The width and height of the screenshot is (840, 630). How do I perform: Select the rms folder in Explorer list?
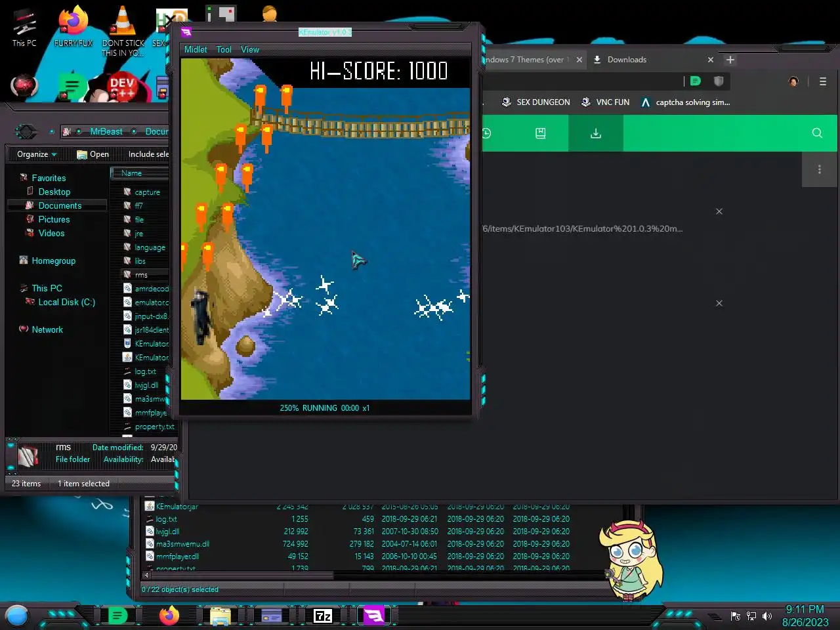pos(141,275)
